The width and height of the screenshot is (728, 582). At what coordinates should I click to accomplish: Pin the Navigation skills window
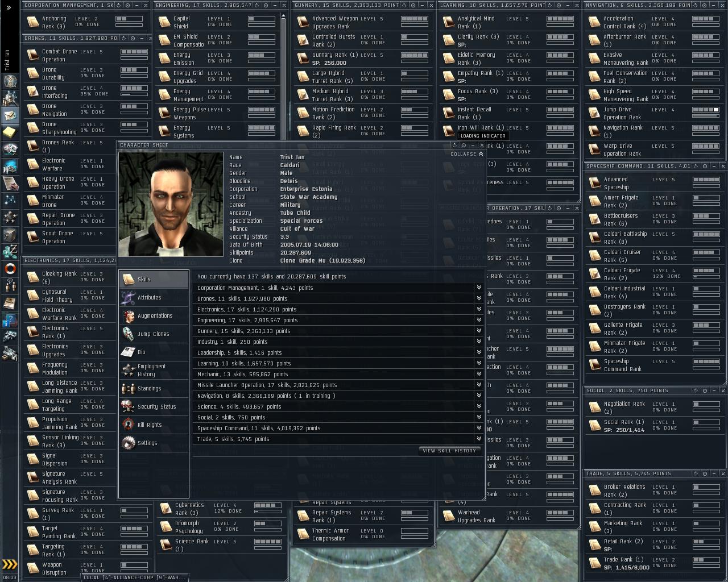[x=705, y=5]
